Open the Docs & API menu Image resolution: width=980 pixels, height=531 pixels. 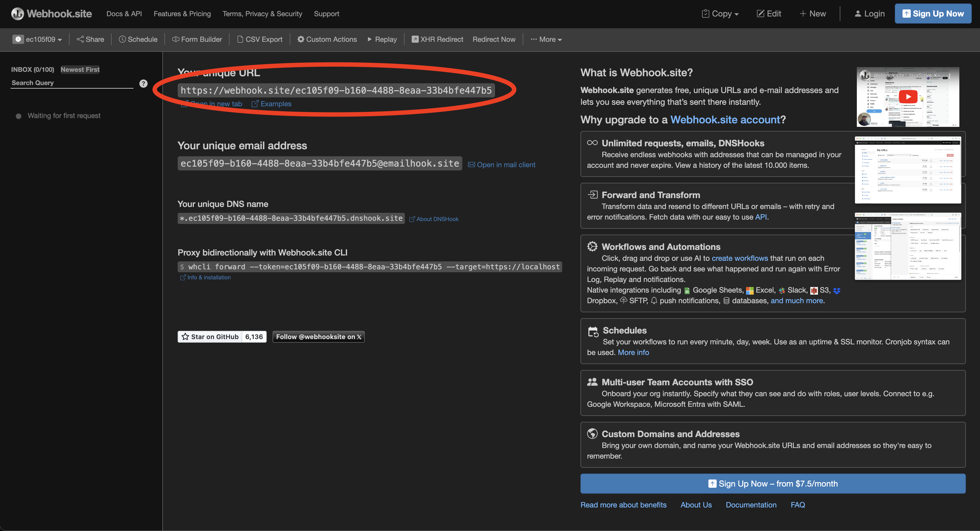(124, 14)
